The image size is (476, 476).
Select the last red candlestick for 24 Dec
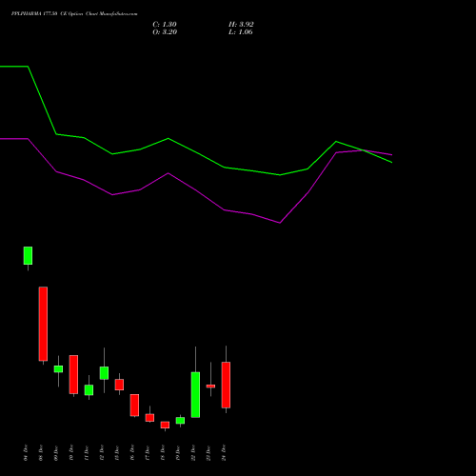tap(226, 385)
